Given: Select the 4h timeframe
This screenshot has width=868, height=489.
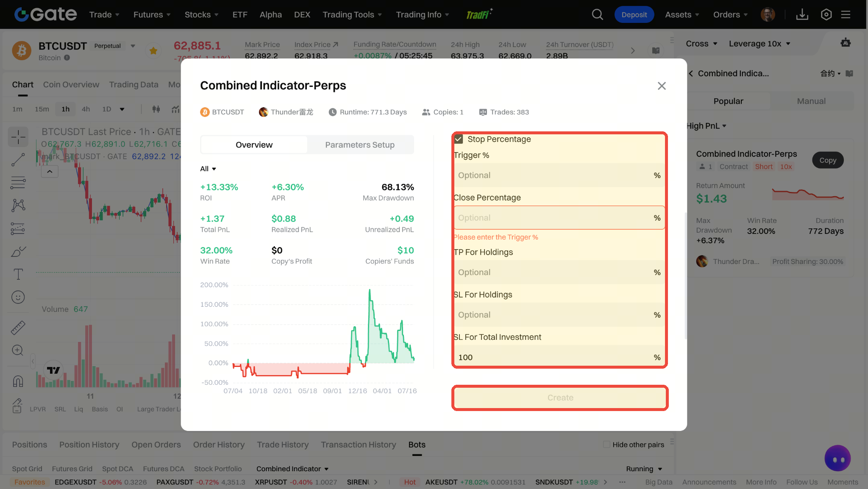Looking at the screenshot, I should (x=86, y=109).
